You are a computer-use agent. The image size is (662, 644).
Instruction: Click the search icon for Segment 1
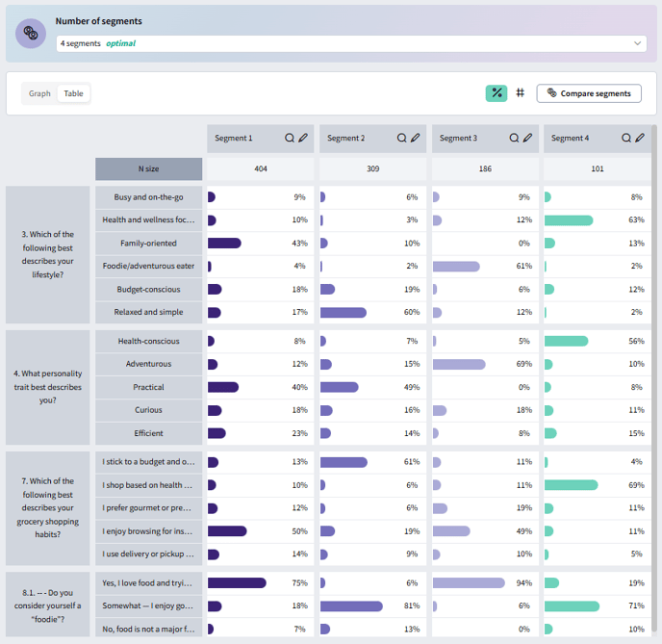point(290,139)
